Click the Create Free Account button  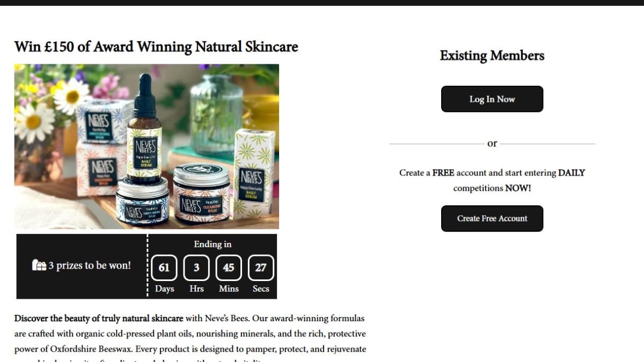coord(492,218)
